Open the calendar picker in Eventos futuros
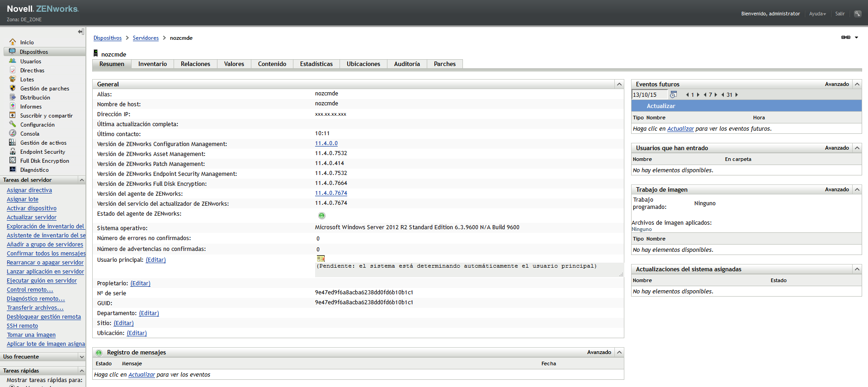 pos(673,94)
